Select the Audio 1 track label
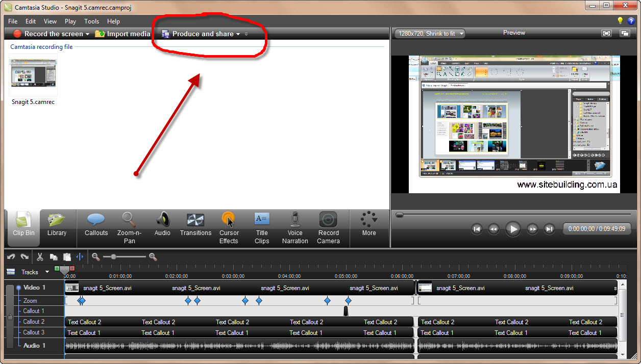This screenshot has width=641, height=364. [35, 346]
